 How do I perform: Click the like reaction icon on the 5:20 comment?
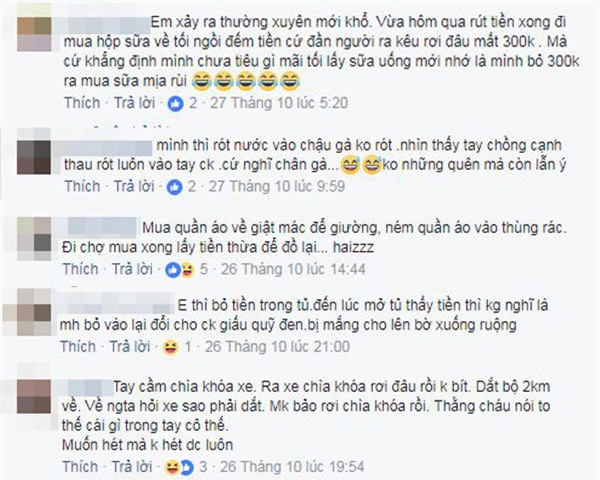(x=176, y=104)
